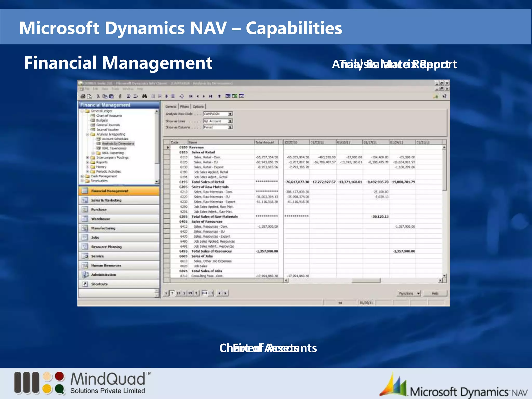Click the Print Preview toolbar icon
Image resolution: width=532 pixels, height=399 pixels.
(89, 96)
